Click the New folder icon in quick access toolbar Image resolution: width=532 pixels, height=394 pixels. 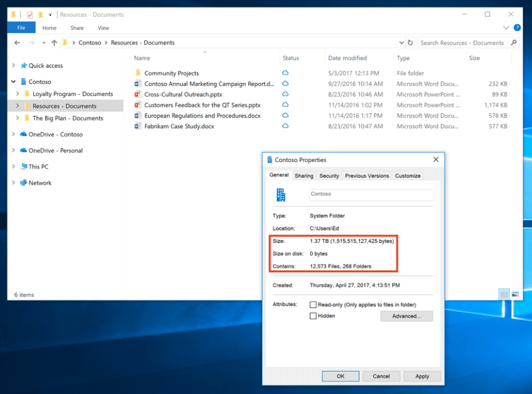pyautogui.click(x=40, y=15)
